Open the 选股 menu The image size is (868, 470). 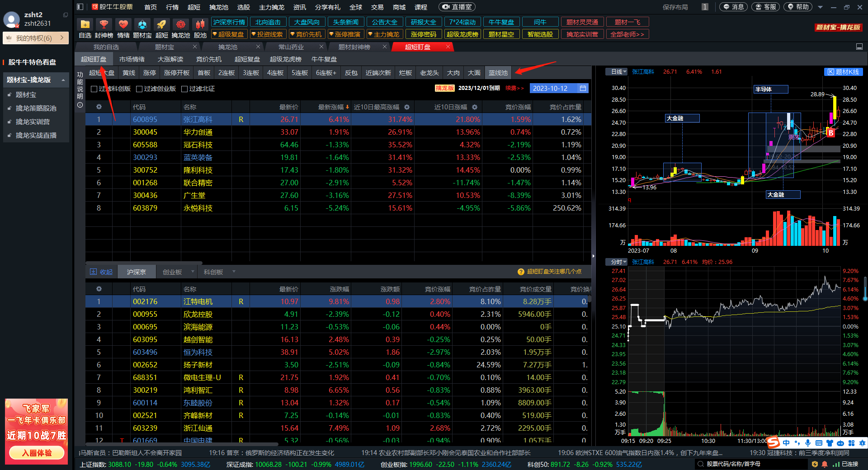[x=243, y=7]
